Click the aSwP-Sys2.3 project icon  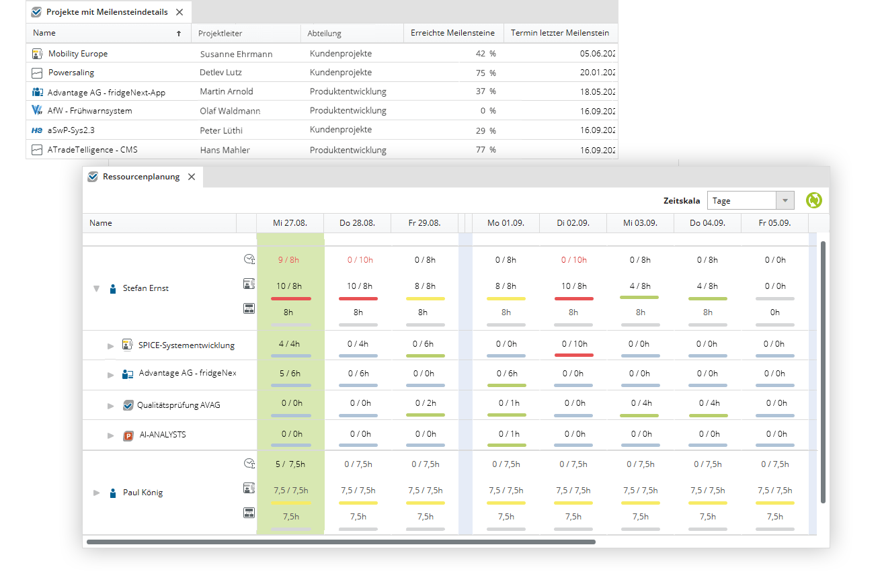click(37, 130)
